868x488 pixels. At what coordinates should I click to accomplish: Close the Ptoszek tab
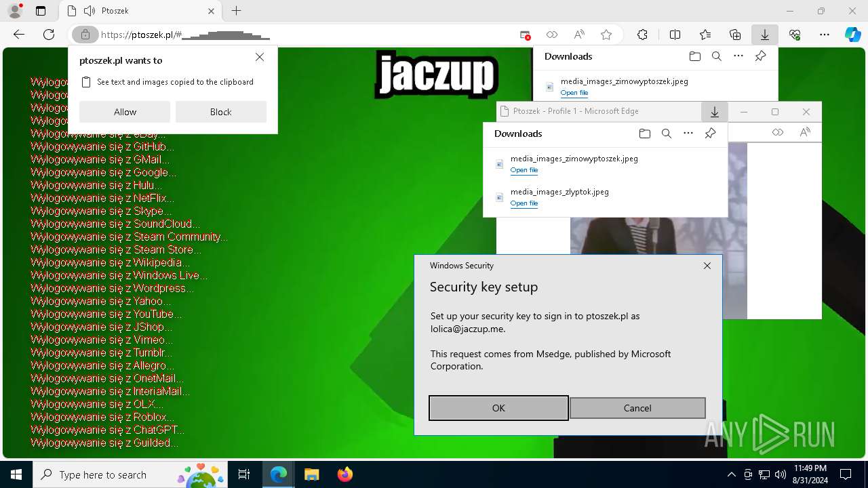tap(212, 11)
